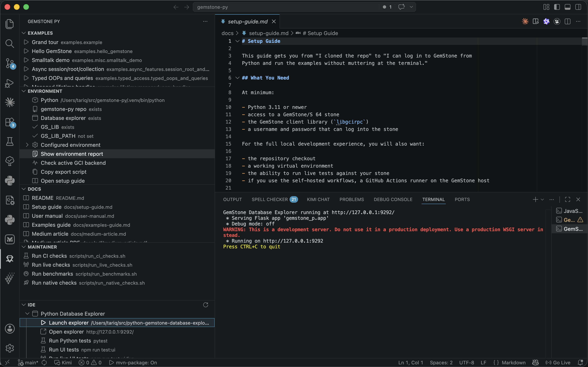Open the GemStone activity bar view
This screenshot has width=588, height=367.
(10, 259)
